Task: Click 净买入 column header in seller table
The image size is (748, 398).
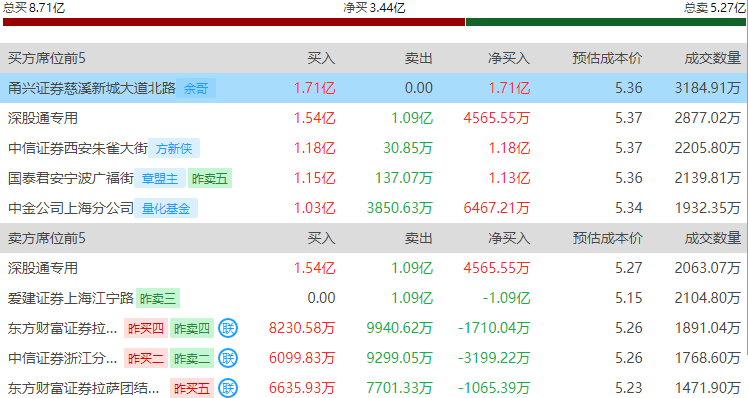Action: 509,238
